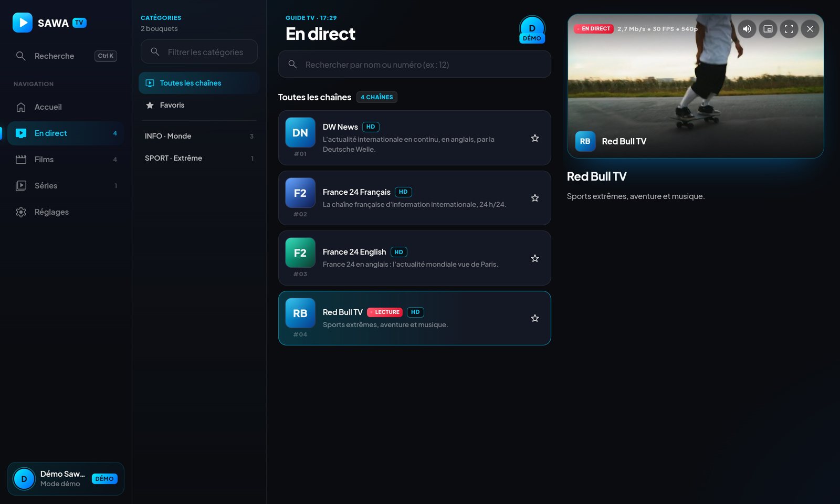
Task: Open the Démo Saw... account card
Action: (x=66, y=479)
